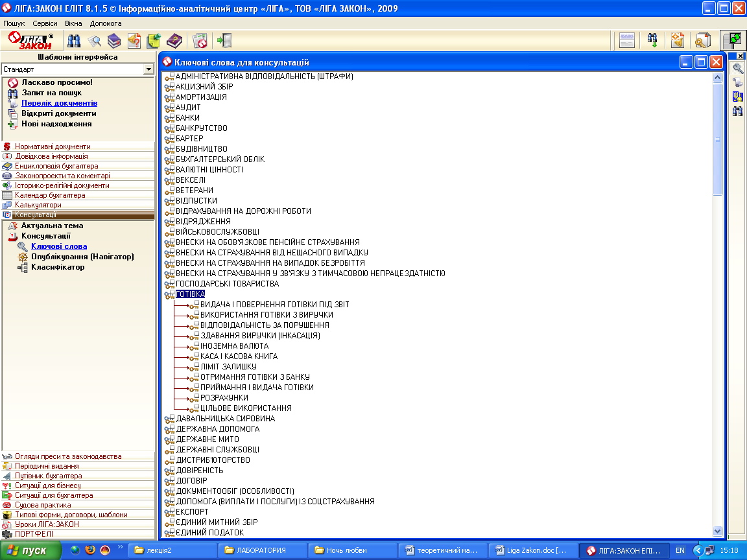
Task: Open the Судова практика section
Action: pos(42,506)
